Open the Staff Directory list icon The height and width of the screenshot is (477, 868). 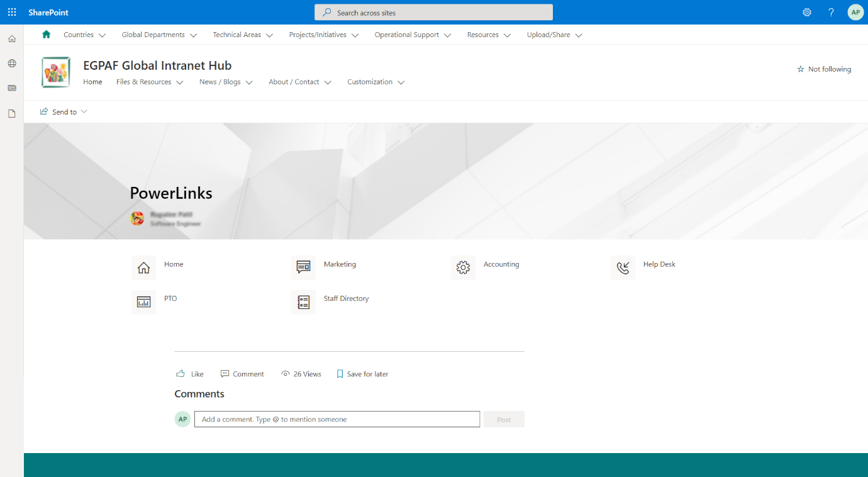click(x=303, y=302)
